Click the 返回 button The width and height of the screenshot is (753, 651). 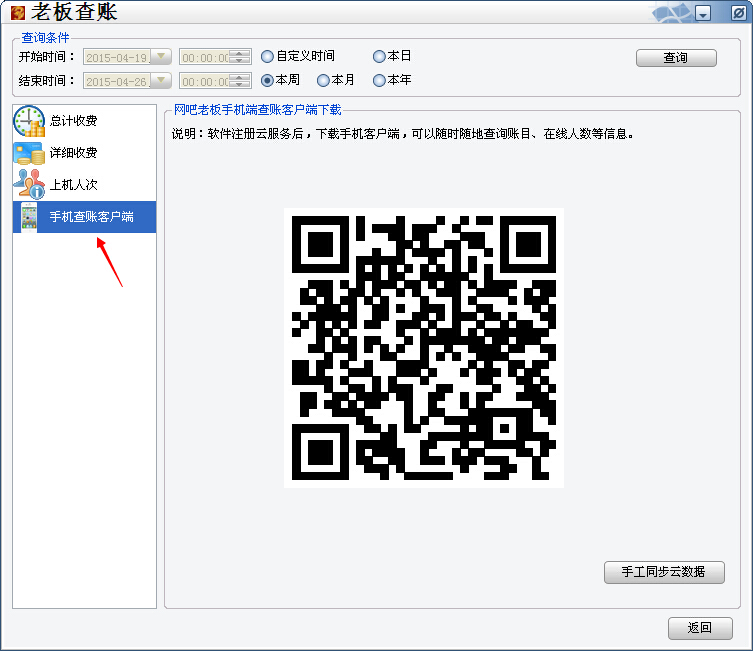click(x=700, y=628)
